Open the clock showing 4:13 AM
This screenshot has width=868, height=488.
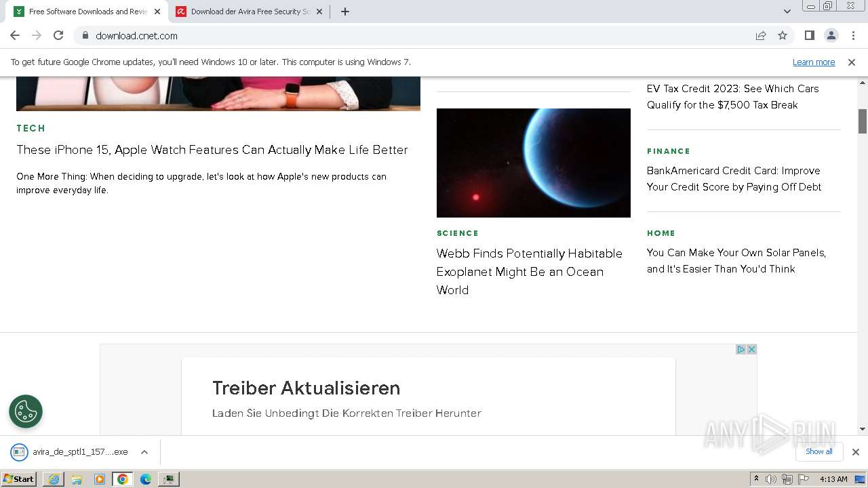[x=833, y=479]
